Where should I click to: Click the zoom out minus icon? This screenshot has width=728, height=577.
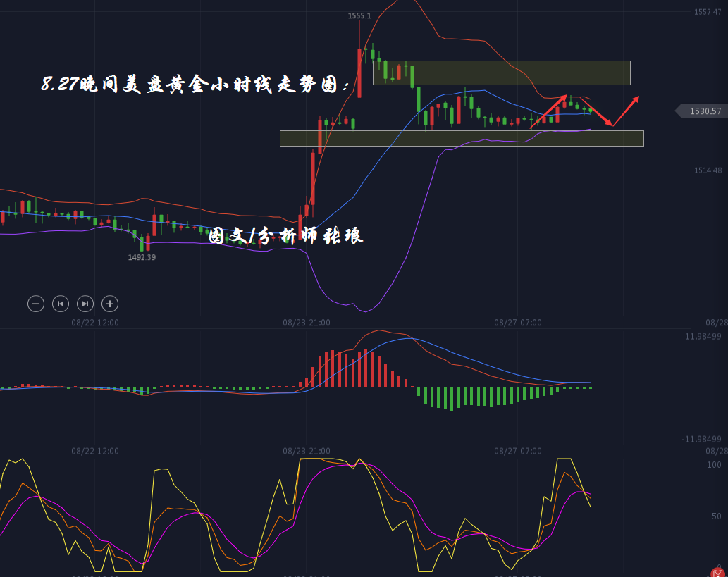coord(36,304)
